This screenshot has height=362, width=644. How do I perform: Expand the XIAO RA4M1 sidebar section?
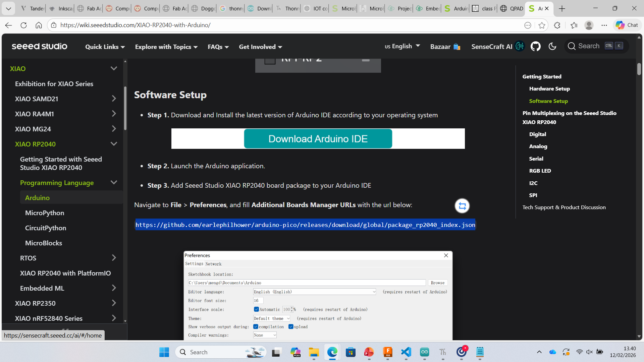pyautogui.click(x=114, y=114)
